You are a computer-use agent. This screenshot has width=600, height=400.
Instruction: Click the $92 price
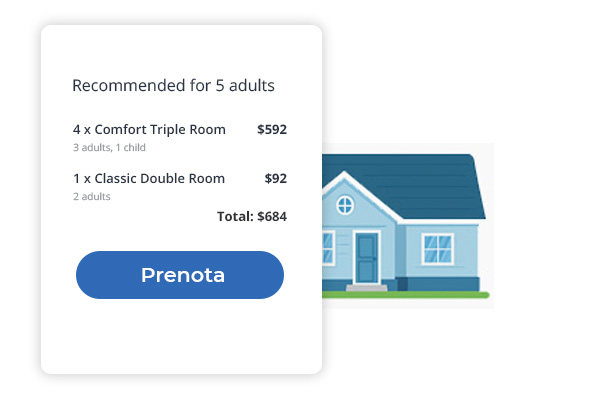[x=275, y=179]
